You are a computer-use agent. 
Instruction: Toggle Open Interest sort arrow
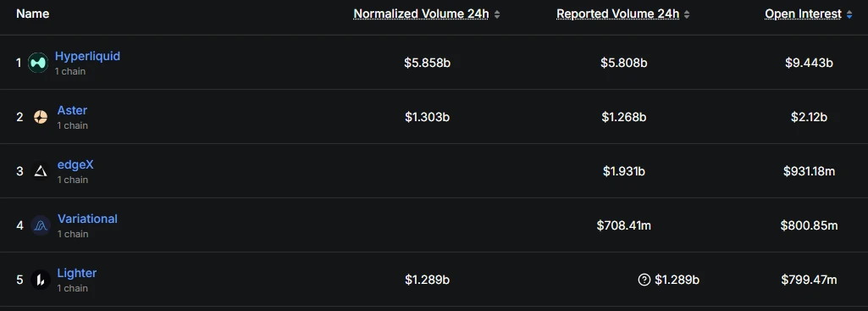849,15
